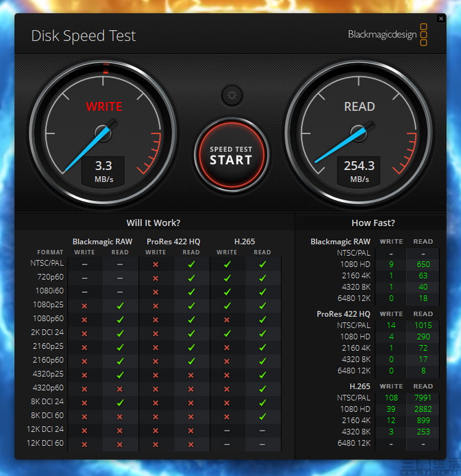Click 4320p25 ProRes 422 HQ read red cross
Image resolution: width=461 pixels, height=476 pixels.
191,375
